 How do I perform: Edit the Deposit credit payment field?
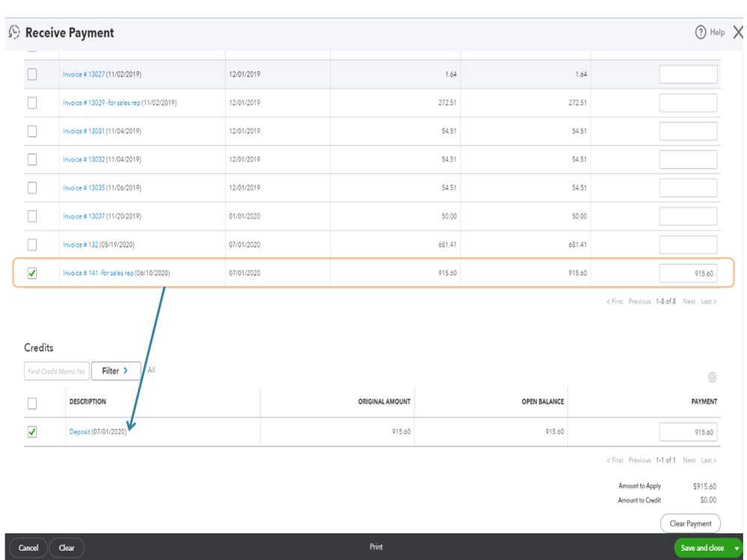688,432
